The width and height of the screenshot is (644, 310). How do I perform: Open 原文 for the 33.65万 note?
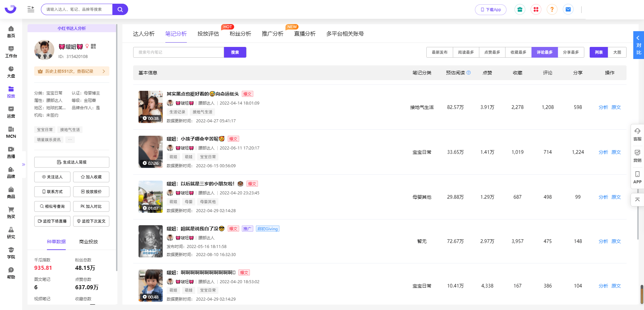click(x=616, y=152)
